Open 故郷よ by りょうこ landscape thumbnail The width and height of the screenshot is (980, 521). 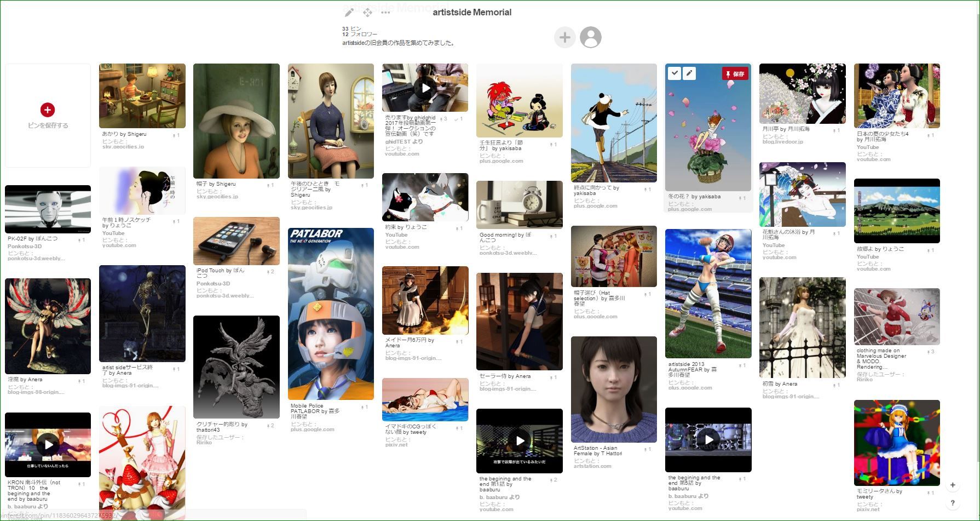pos(897,211)
